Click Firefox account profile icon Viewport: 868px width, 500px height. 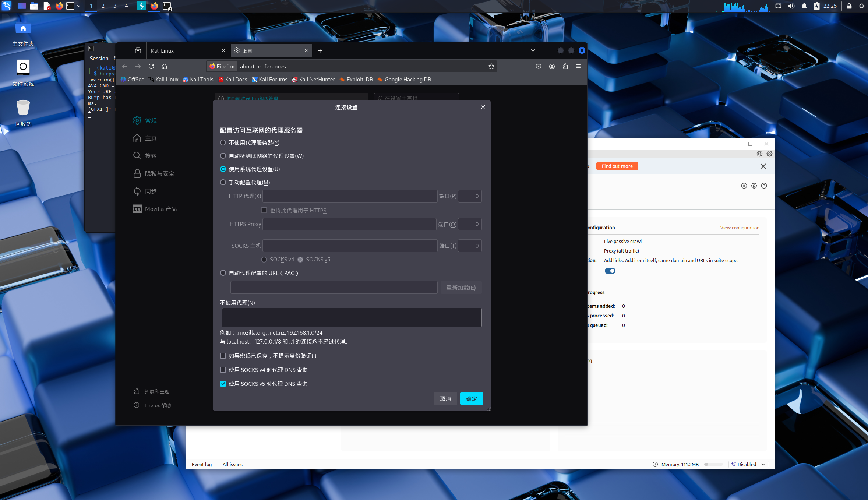[552, 66]
